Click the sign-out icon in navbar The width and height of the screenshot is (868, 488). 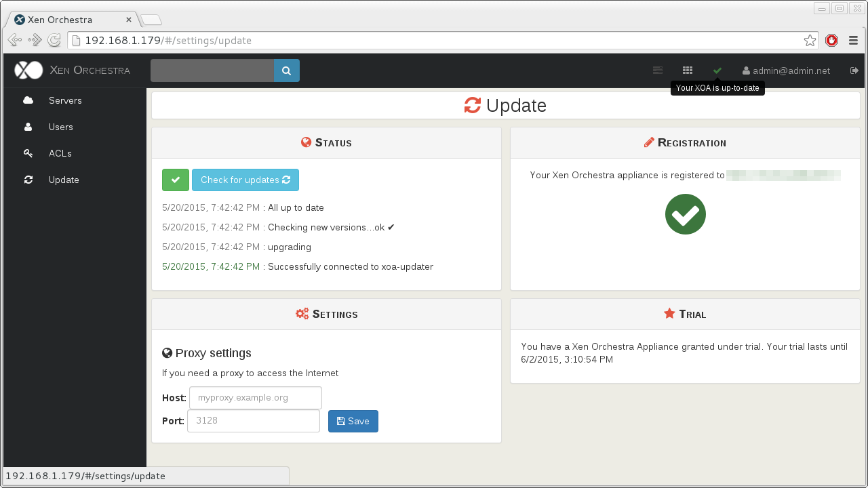pyautogui.click(x=854, y=70)
